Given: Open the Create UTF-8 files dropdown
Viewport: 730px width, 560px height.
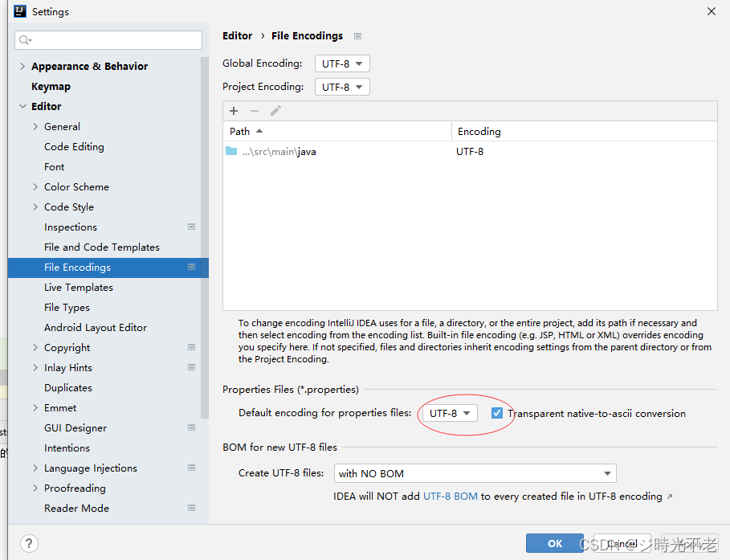Looking at the screenshot, I should (475, 473).
